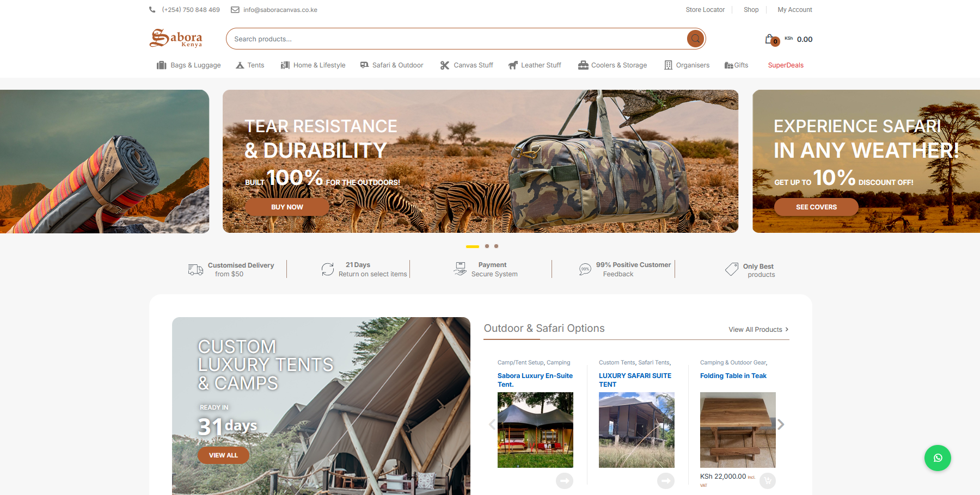The height and width of the screenshot is (495, 980).
Task: Click the Customised Delivery truck icon
Action: [195, 269]
